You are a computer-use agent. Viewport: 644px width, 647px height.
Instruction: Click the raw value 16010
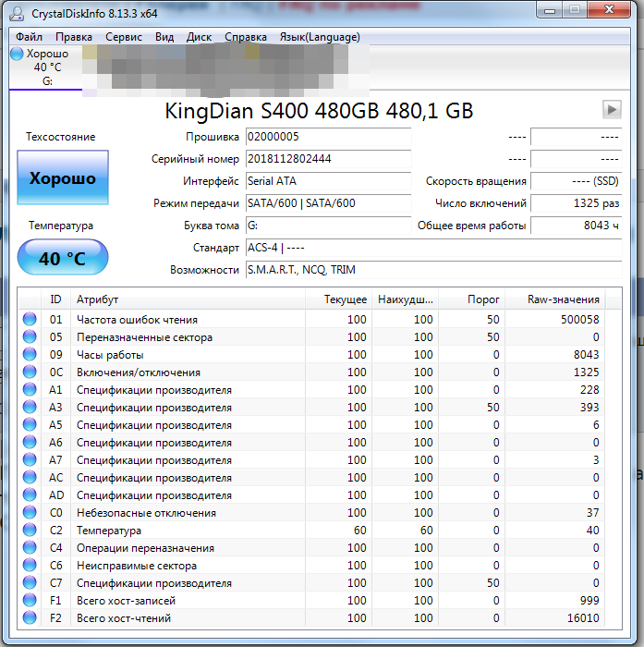[583, 618]
